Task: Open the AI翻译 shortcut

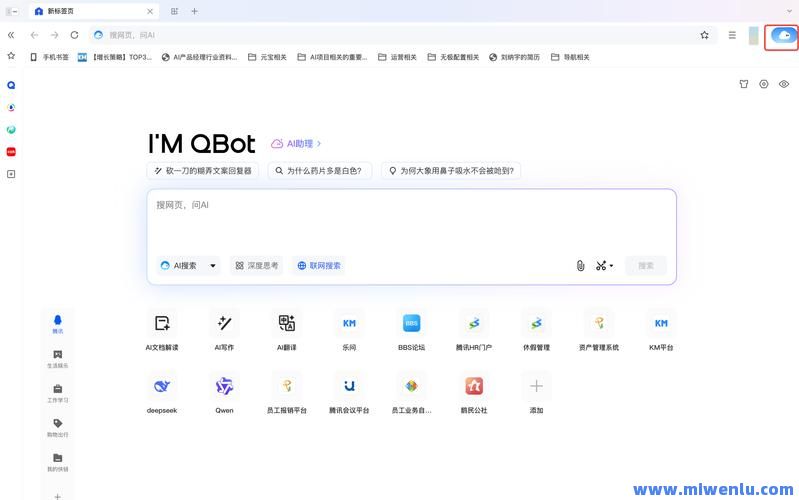Action: coord(287,330)
